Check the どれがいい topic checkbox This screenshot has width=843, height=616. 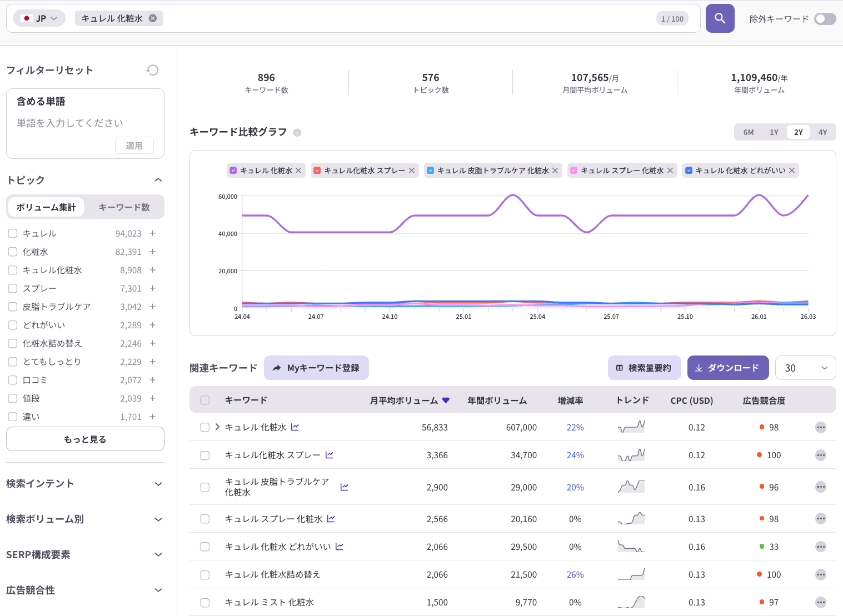click(x=13, y=325)
